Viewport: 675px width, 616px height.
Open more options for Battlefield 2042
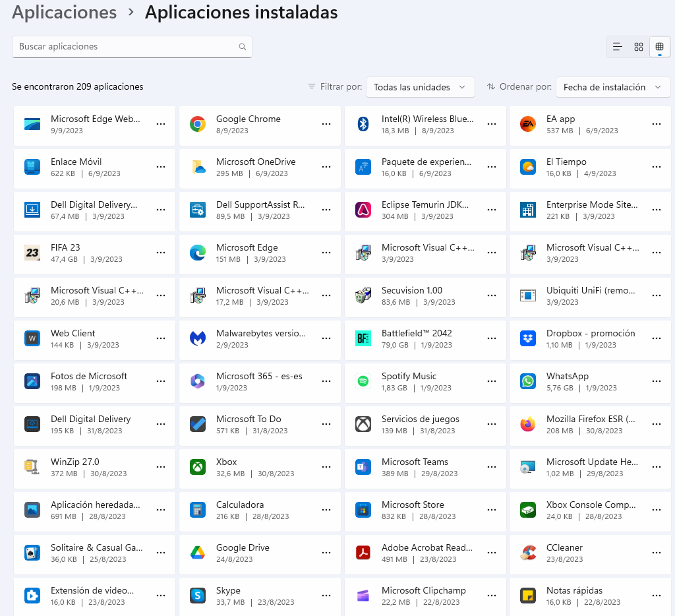pos(492,338)
